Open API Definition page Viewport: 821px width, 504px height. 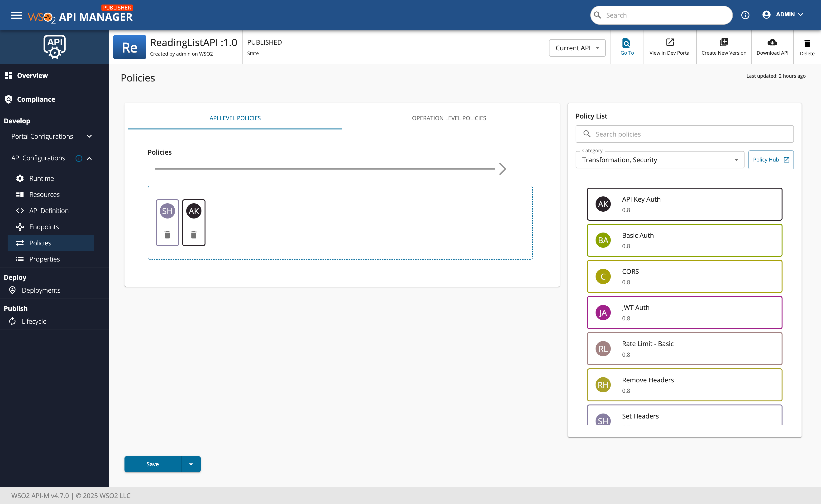tap(51, 211)
